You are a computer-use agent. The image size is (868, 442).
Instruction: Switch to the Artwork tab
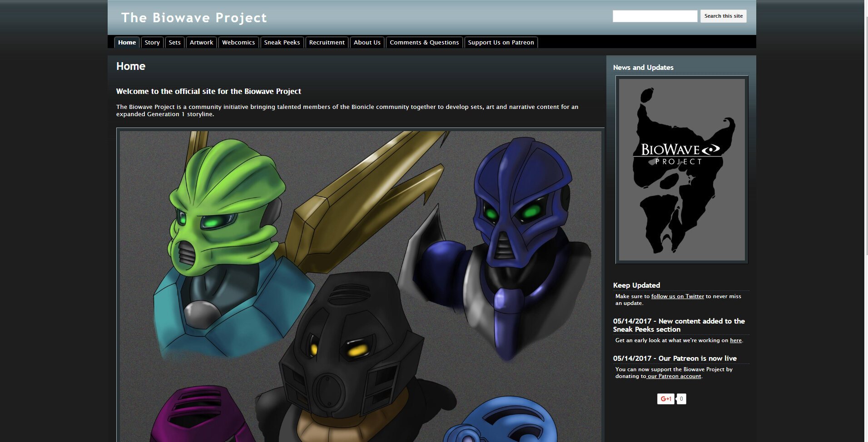201,42
